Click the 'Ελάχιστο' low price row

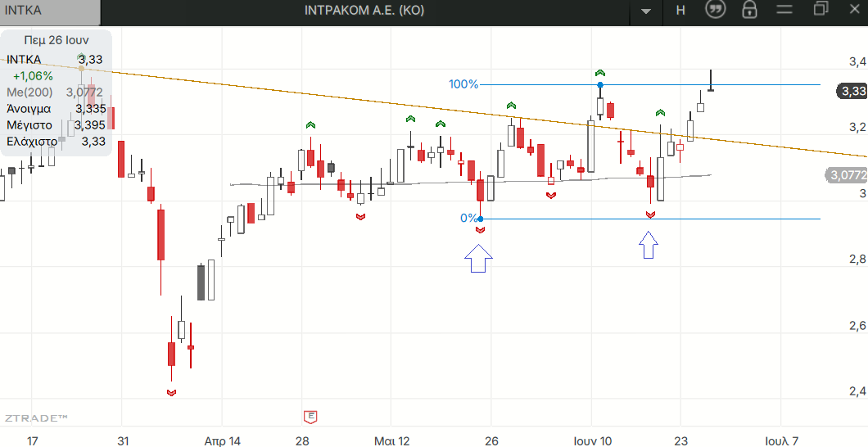click(x=56, y=142)
